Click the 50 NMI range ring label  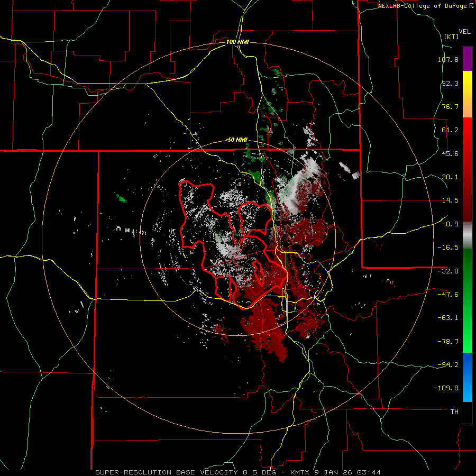tap(237, 140)
